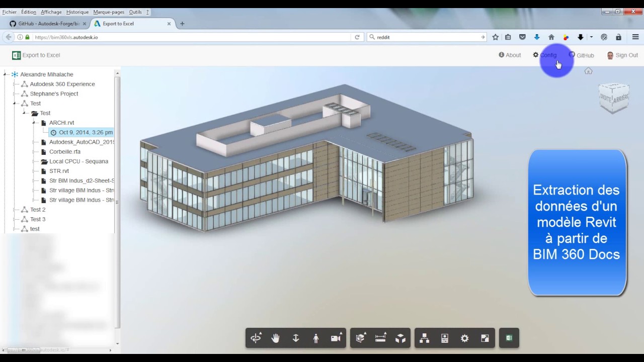
Task: Expand Stephane's Project node
Action: (15, 94)
